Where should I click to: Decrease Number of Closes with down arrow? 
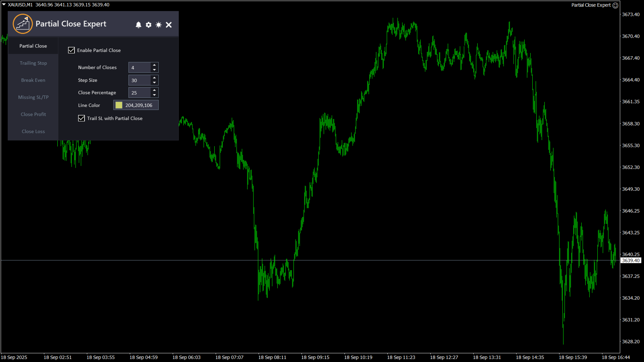[154, 70]
